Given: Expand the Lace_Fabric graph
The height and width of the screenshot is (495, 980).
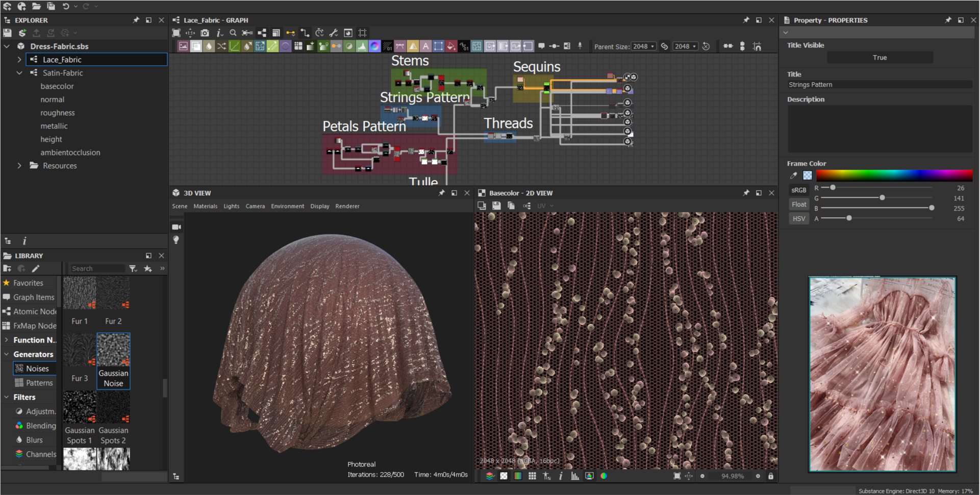Looking at the screenshot, I should [19, 60].
